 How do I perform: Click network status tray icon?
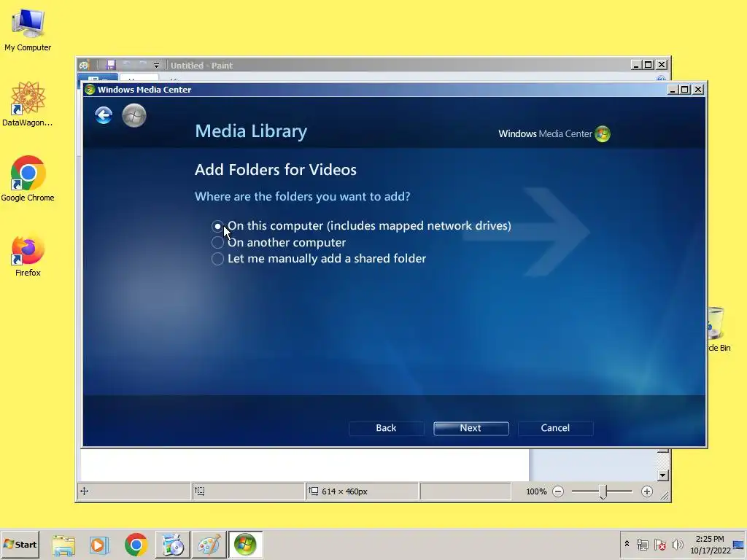pyautogui.click(x=643, y=544)
